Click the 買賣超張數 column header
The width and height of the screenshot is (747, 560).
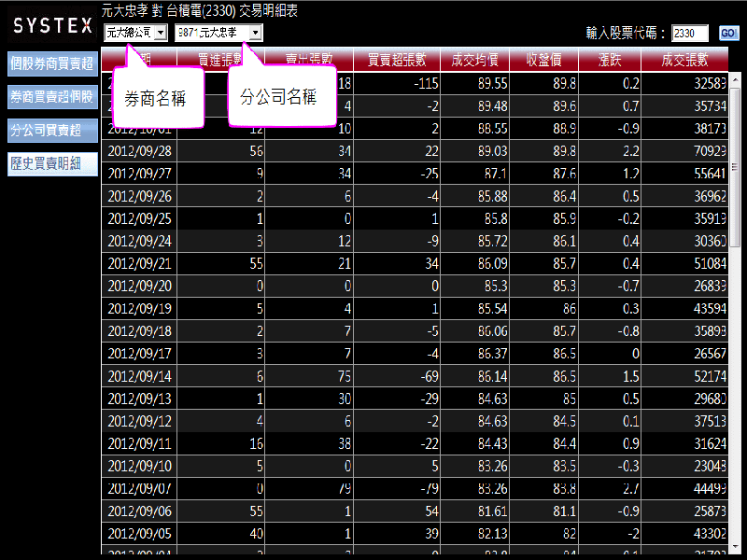(396, 61)
